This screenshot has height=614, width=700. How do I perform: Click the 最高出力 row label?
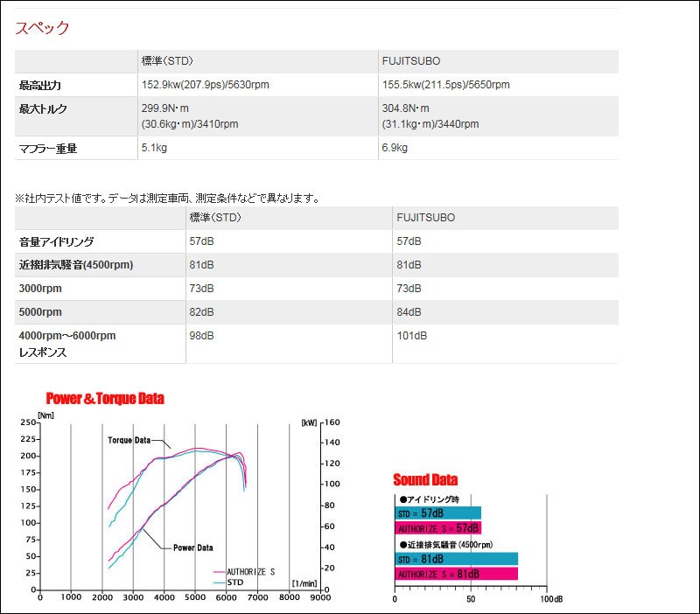(40, 85)
